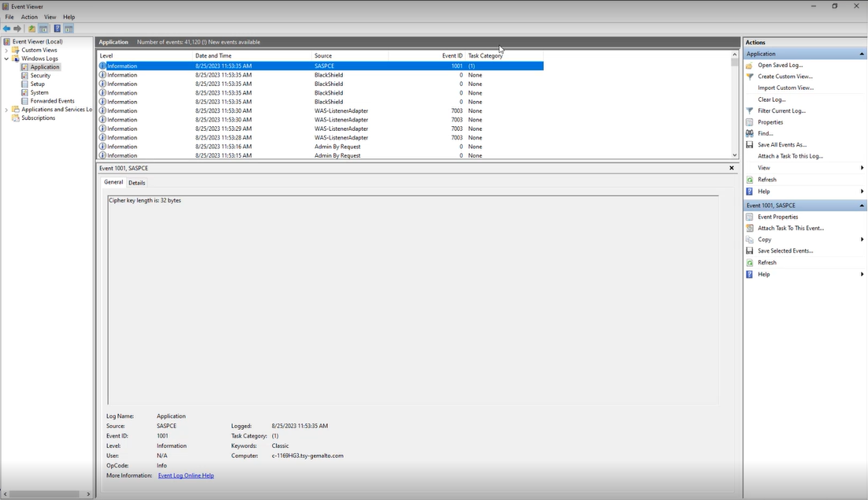The width and height of the screenshot is (868, 500).
Task: Select the Security log in tree
Action: [40, 76]
